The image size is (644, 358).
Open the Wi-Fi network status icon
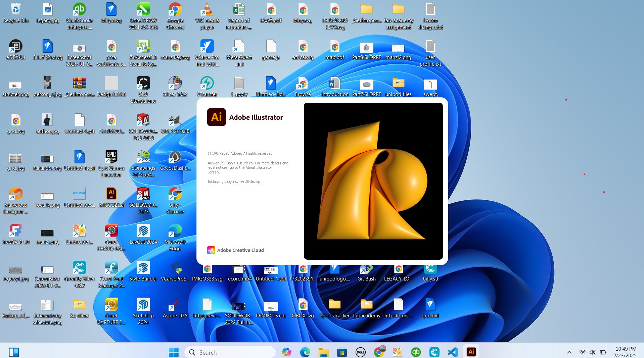tap(583, 352)
